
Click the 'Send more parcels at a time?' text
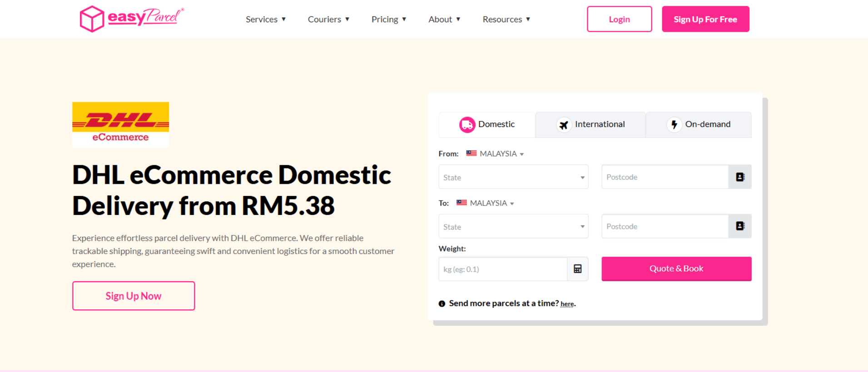504,303
